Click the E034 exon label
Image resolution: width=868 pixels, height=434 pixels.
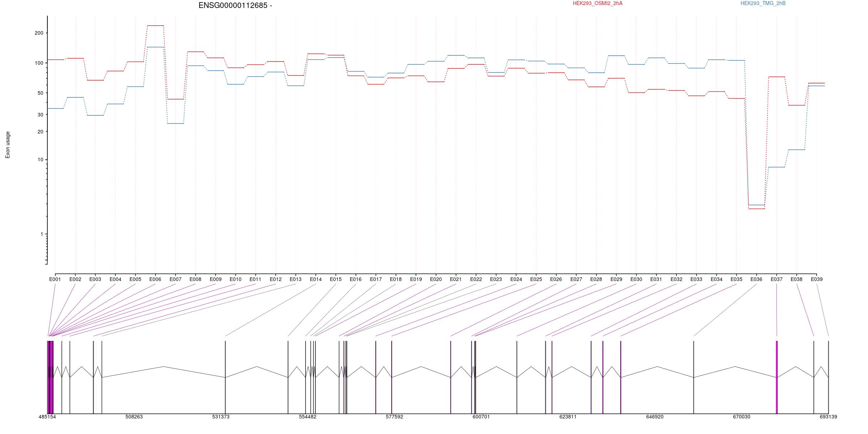pos(716,279)
